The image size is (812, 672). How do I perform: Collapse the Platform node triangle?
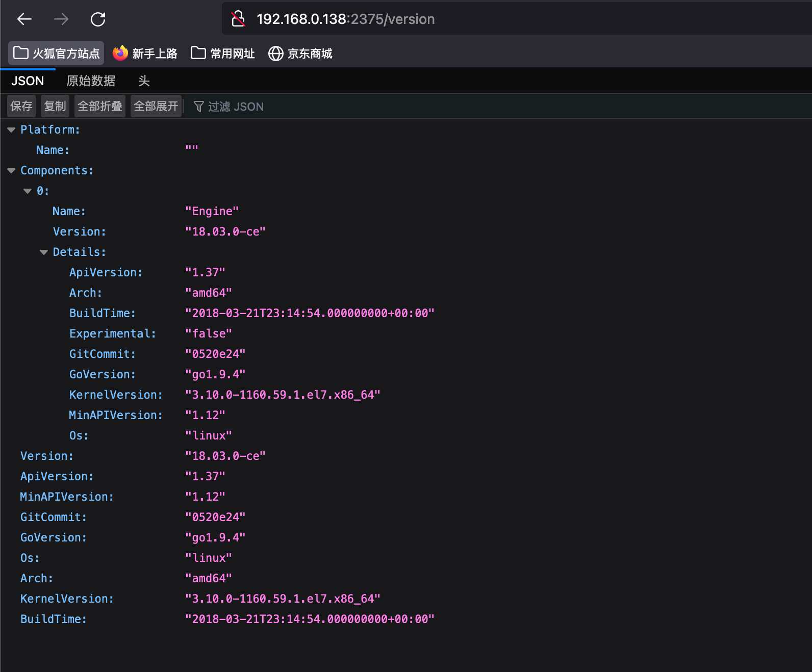pyautogui.click(x=11, y=130)
